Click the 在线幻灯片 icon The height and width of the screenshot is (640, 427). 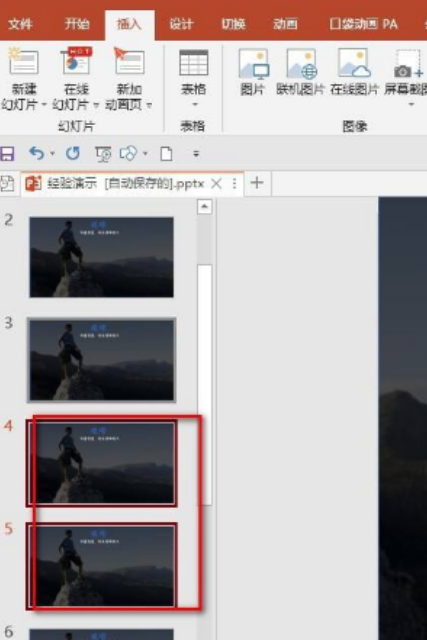(x=76, y=62)
